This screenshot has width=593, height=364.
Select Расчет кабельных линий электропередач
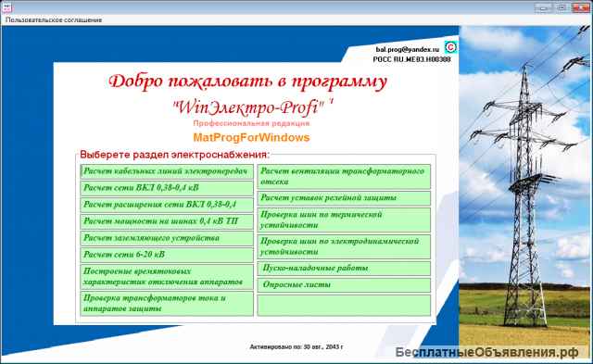point(167,171)
